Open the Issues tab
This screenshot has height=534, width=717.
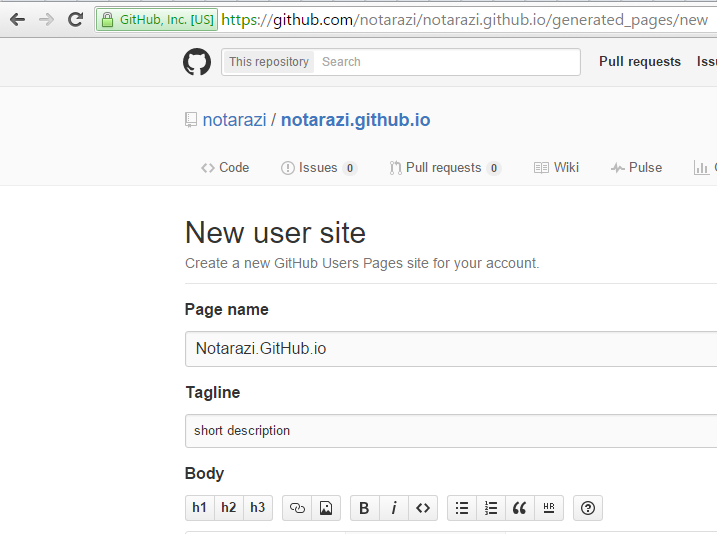tap(319, 168)
